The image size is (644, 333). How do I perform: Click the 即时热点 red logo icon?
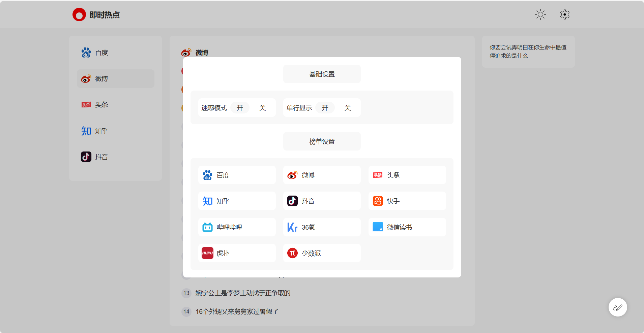[x=79, y=15]
